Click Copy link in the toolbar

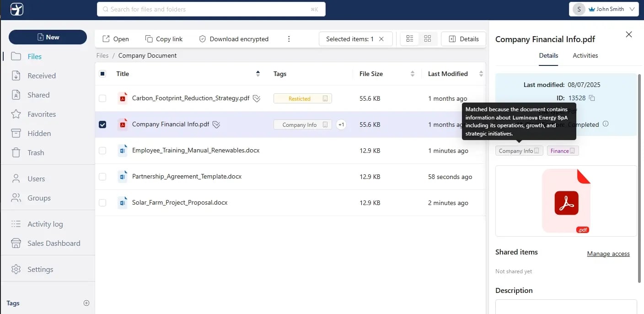164,39
